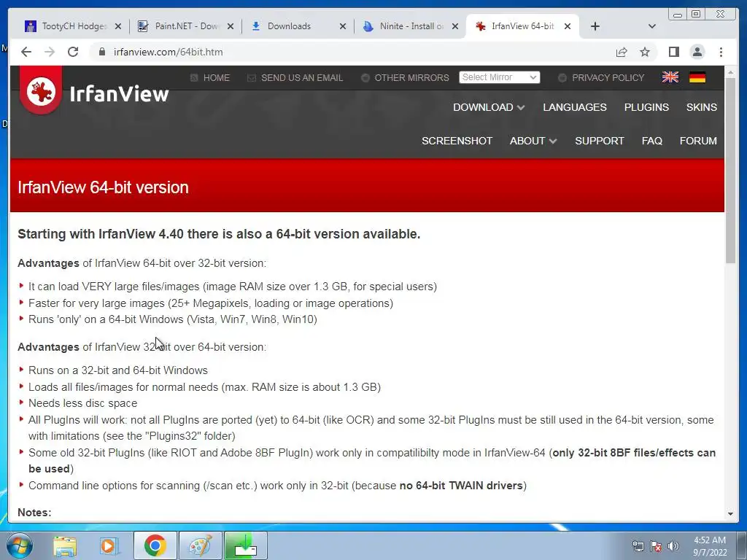This screenshot has height=560, width=747.
Task: Click the scrollbar down arrow
Action: pos(730,514)
